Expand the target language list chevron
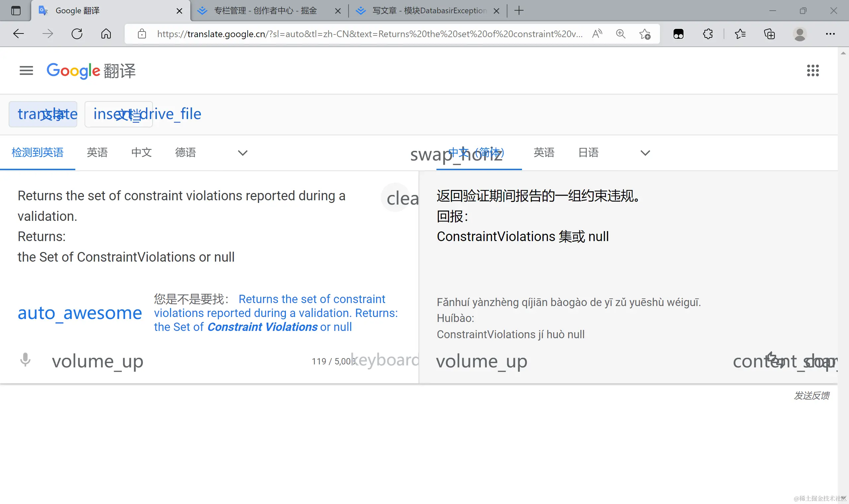Viewport: 849px width, 504px height. (x=645, y=153)
